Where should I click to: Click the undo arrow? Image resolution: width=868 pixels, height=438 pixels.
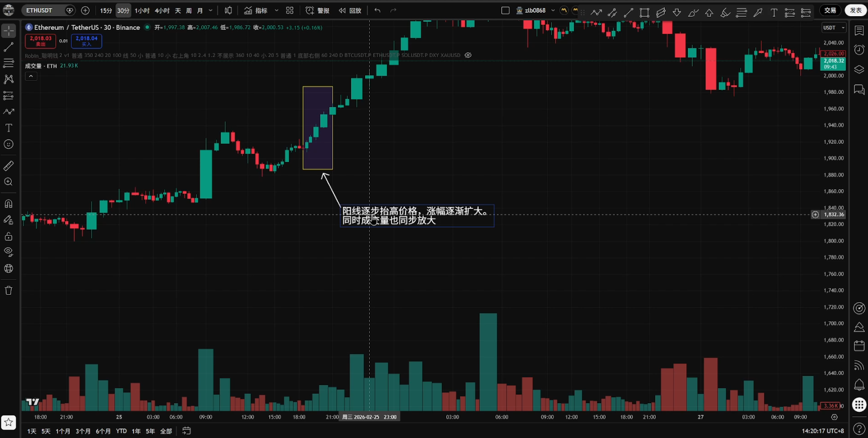(377, 11)
